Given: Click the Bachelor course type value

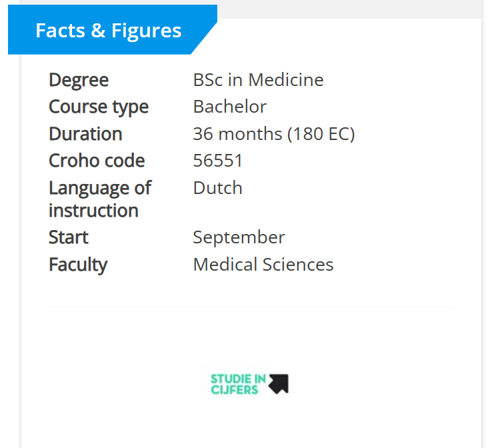Looking at the screenshot, I should tap(229, 107).
